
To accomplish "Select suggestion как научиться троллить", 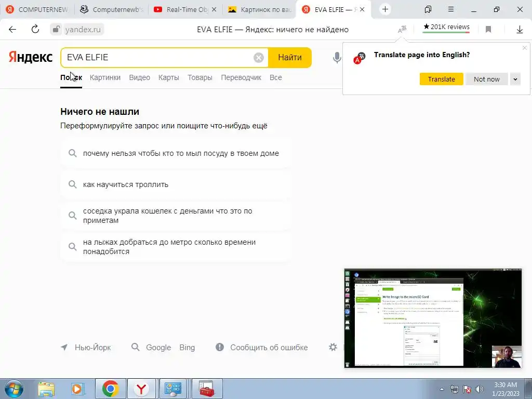I will [x=176, y=184].
